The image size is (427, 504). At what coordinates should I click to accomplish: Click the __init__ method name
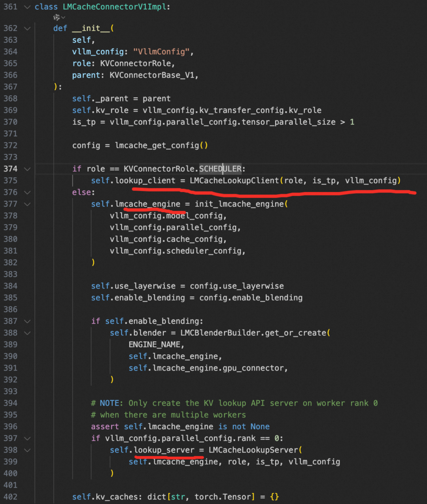[x=91, y=28]
